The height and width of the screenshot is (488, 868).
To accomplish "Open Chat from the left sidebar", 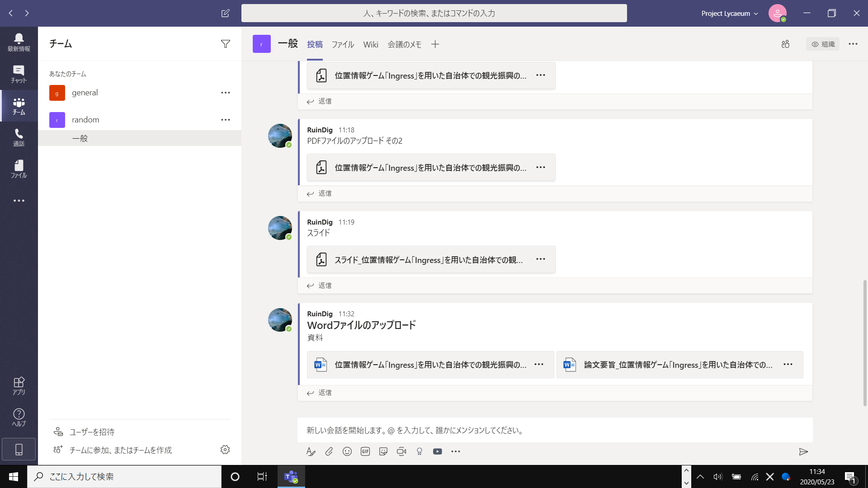I will [x=19, y=72].
